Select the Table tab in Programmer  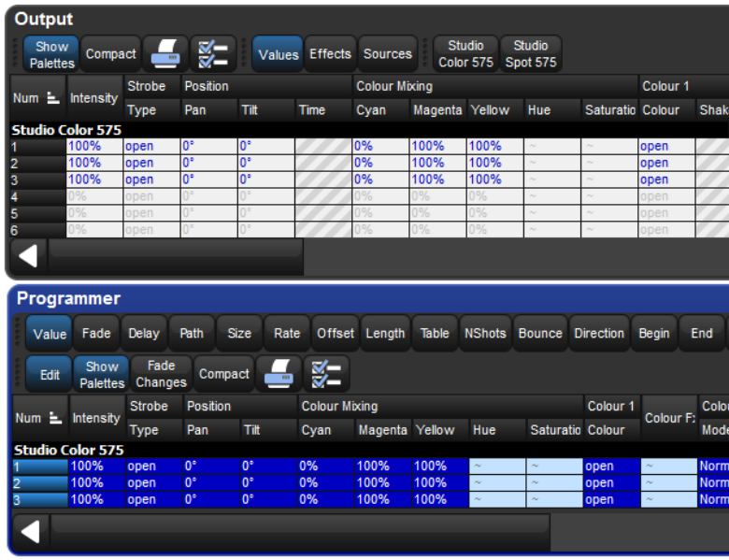435,334
